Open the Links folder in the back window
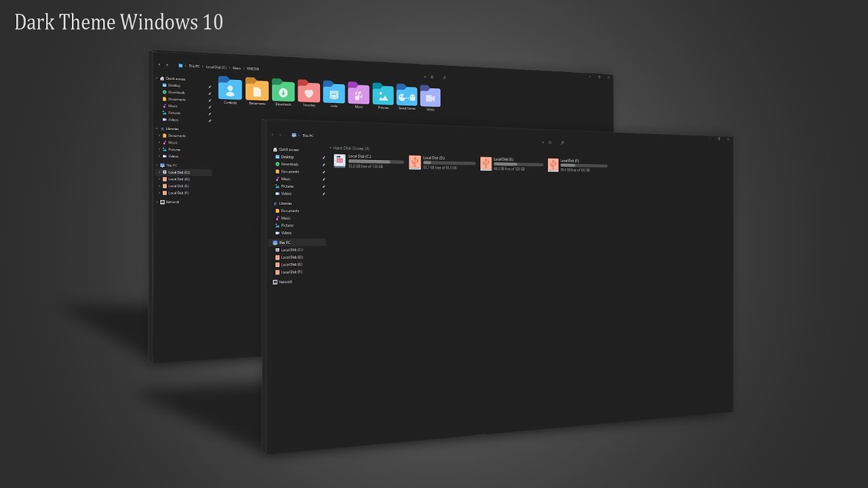Screen dimensions: 868x488 pyautogui.click(x=334, y=92)
